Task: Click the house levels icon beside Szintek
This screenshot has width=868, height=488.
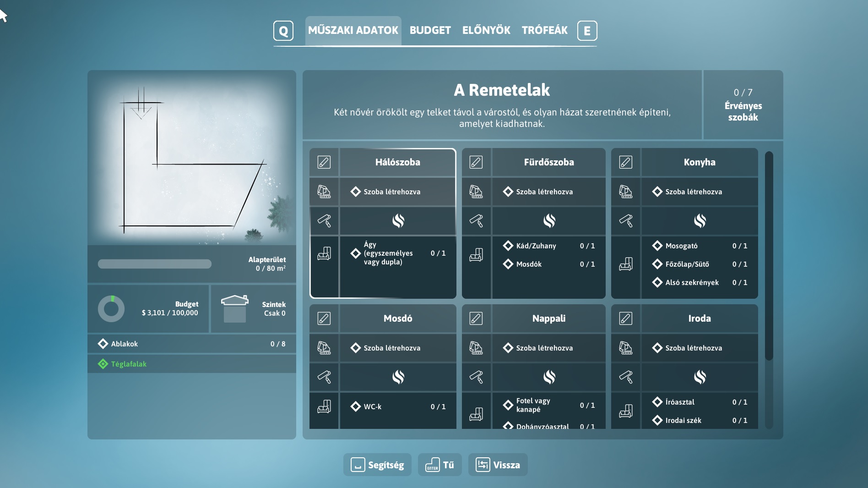Action: tap(234, 308)
